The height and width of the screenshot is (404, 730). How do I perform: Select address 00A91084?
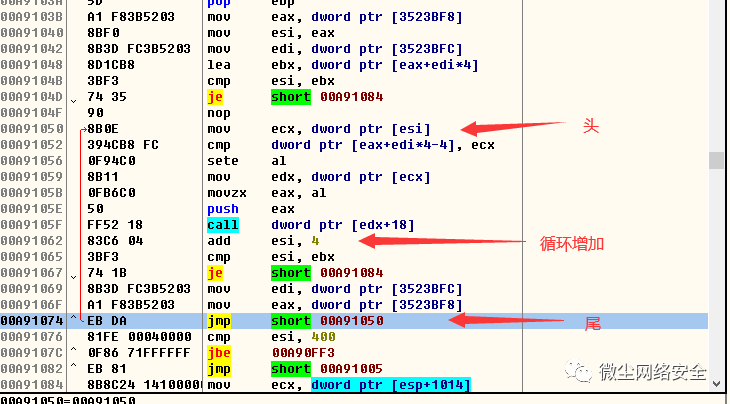click(32, 385)
